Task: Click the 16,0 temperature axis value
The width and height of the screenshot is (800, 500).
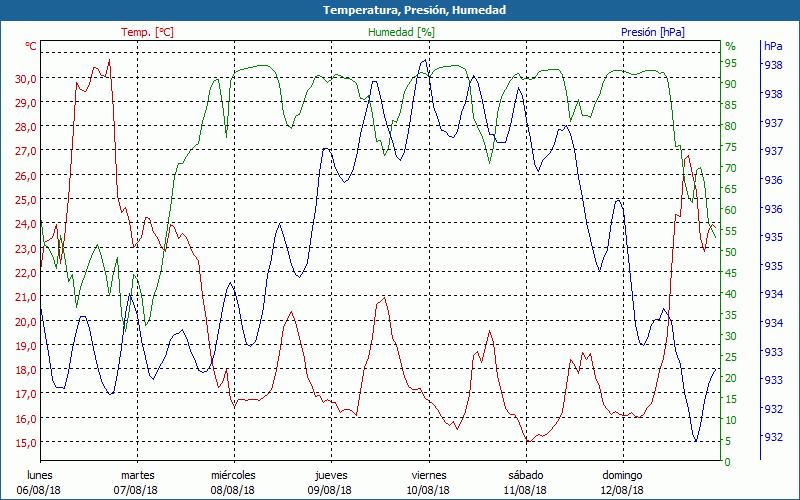Action: (x=27, y=418)
